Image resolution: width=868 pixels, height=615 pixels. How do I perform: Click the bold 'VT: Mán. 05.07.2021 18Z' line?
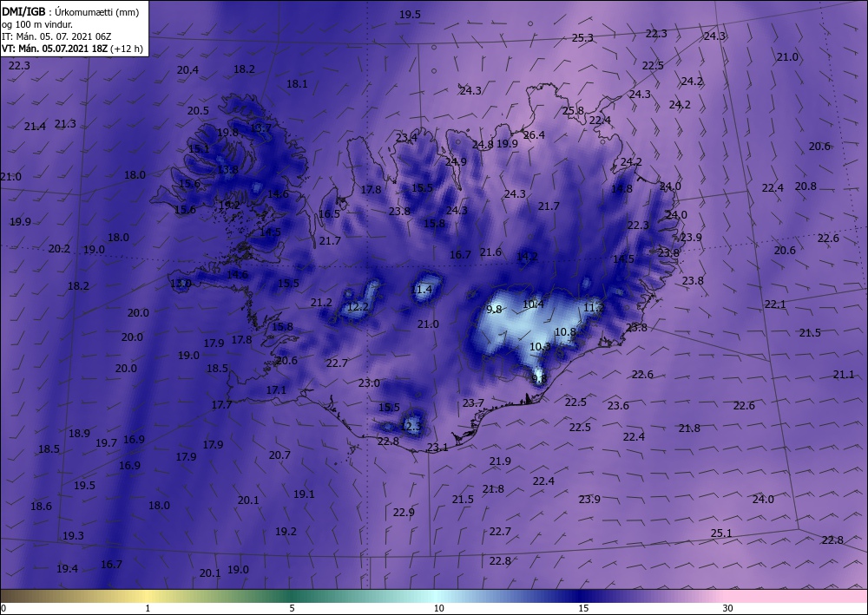click(x=55, y=49)
